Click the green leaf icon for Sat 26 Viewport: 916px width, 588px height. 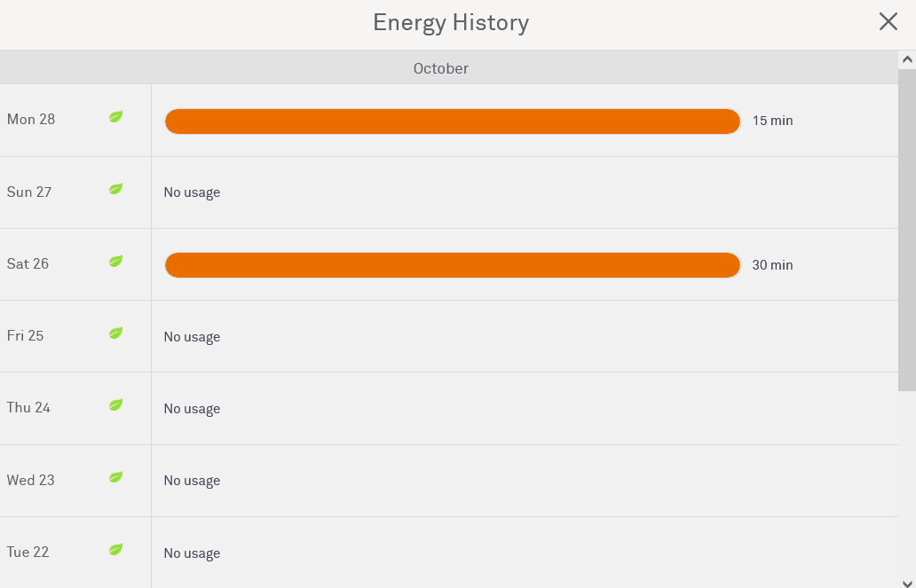[x=115, y=262]
